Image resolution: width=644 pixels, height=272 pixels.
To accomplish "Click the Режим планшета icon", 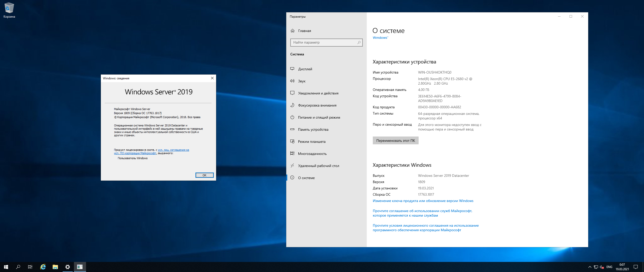I will pyautogui.click(x=292, y=141).
